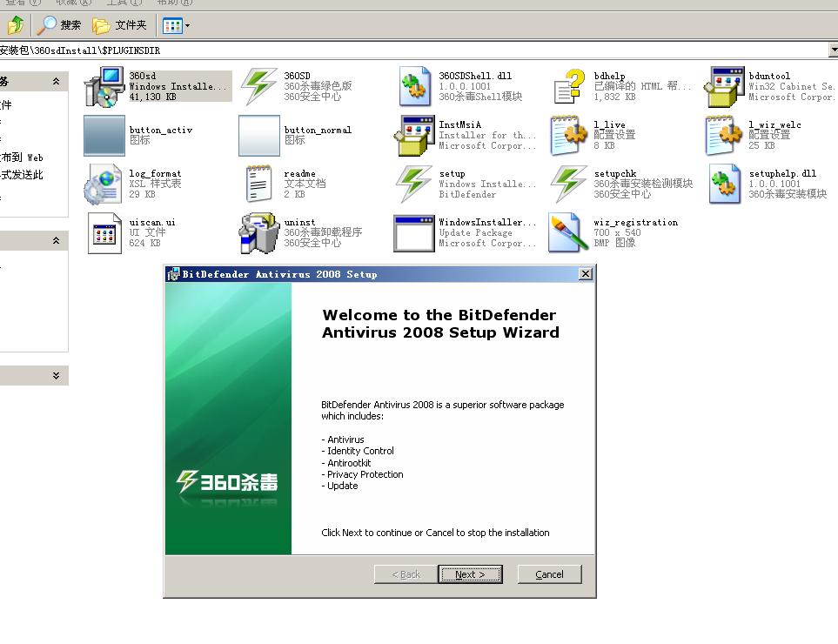Click the InstMsiA installer icon

[414, 135]
